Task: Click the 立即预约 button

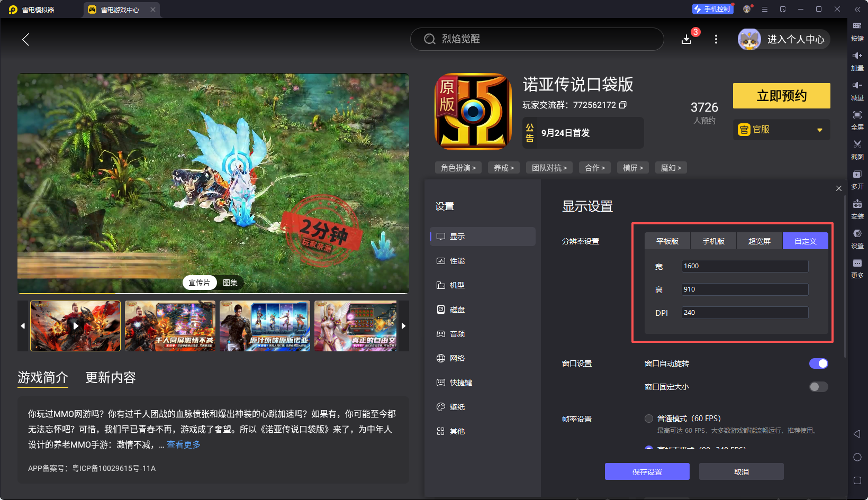Action: (x=781, y=96)
